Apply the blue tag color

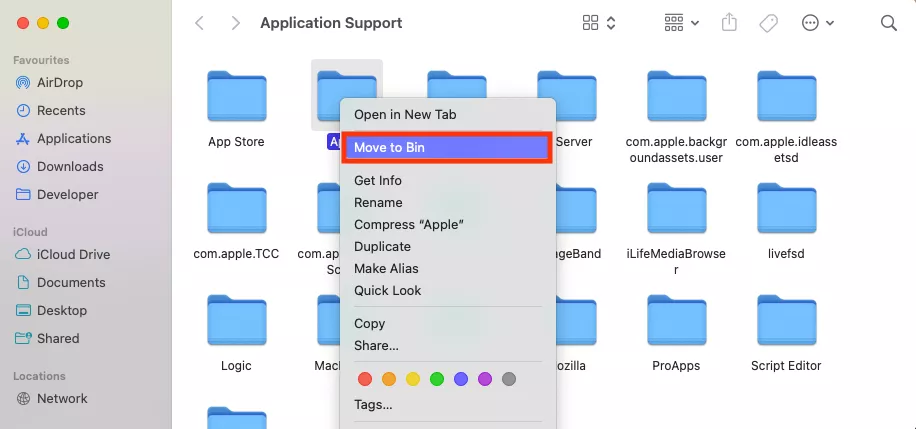(461, 379)
